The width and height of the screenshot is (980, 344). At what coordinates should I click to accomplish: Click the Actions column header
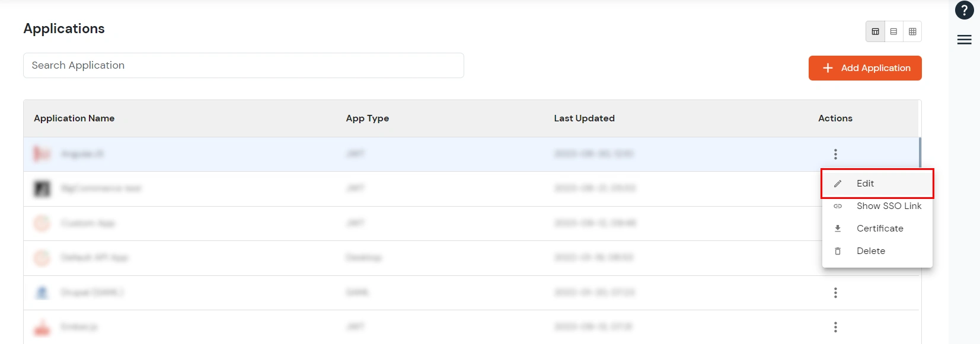tap(835, 118)
